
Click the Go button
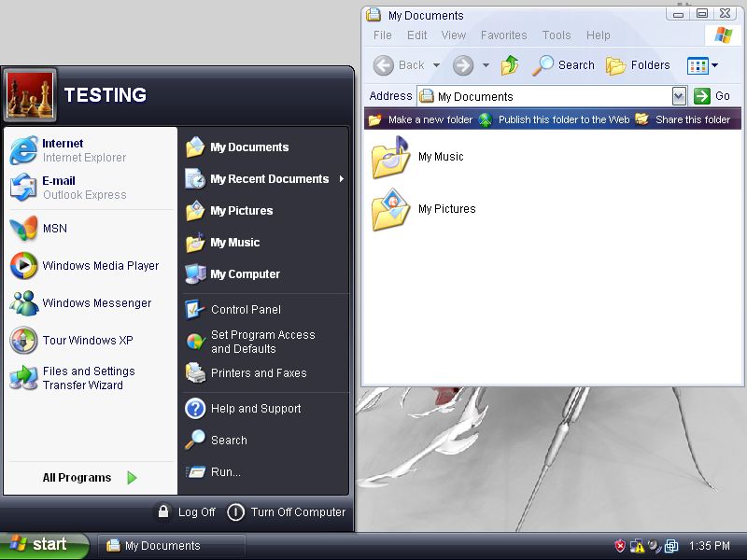tap(712, 96)
